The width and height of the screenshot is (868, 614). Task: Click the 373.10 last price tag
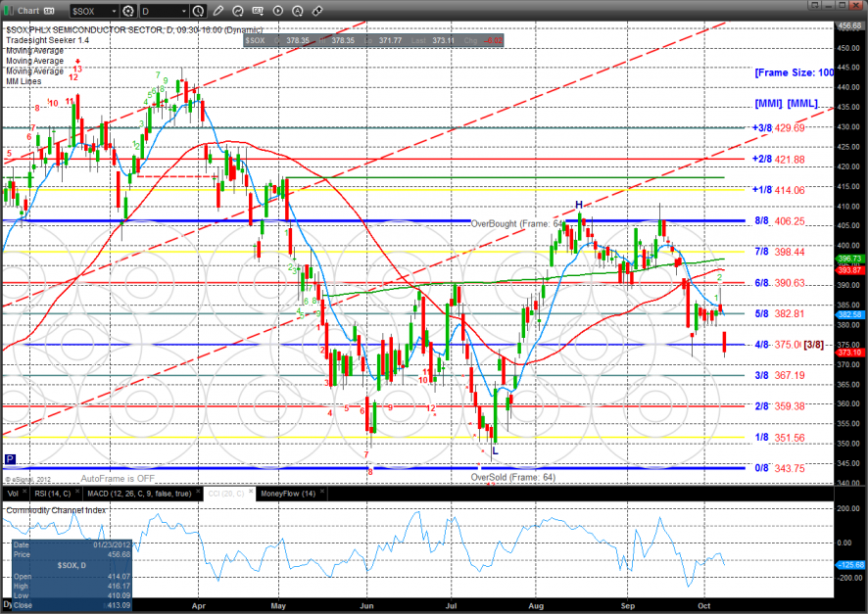pyautogui.click(x=849, y=353)
